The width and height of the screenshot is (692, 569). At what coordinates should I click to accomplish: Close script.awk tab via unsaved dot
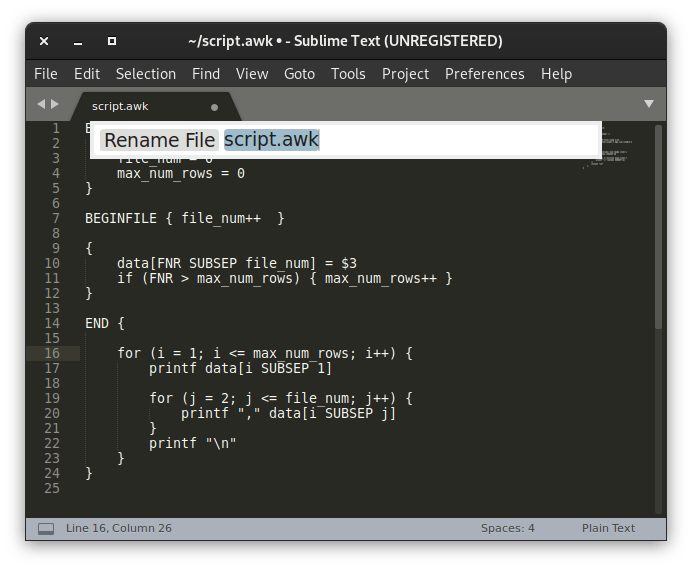(214, 107)
